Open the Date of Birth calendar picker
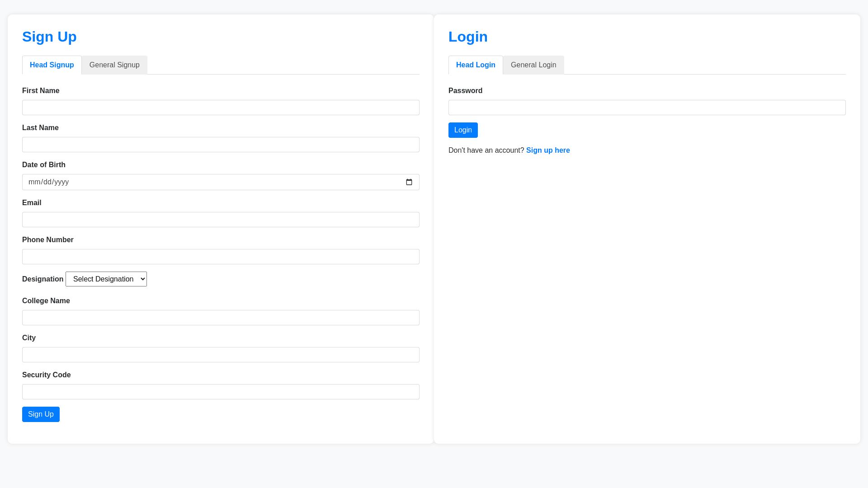 pyautogui.click(x=409, y=182)
